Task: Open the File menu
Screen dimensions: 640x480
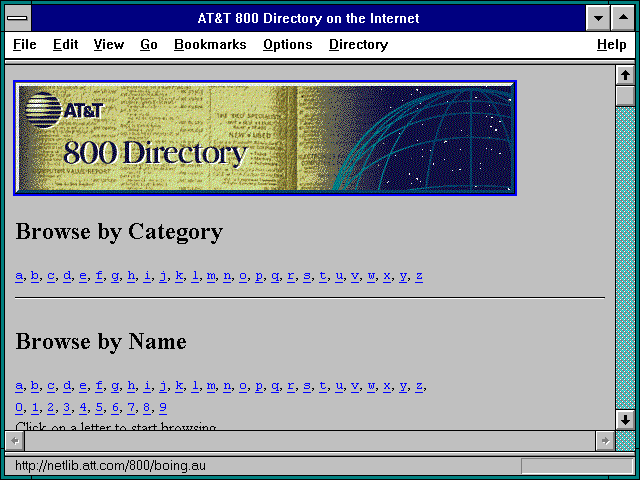Action: pyautogui.click(x=24, y=44)
